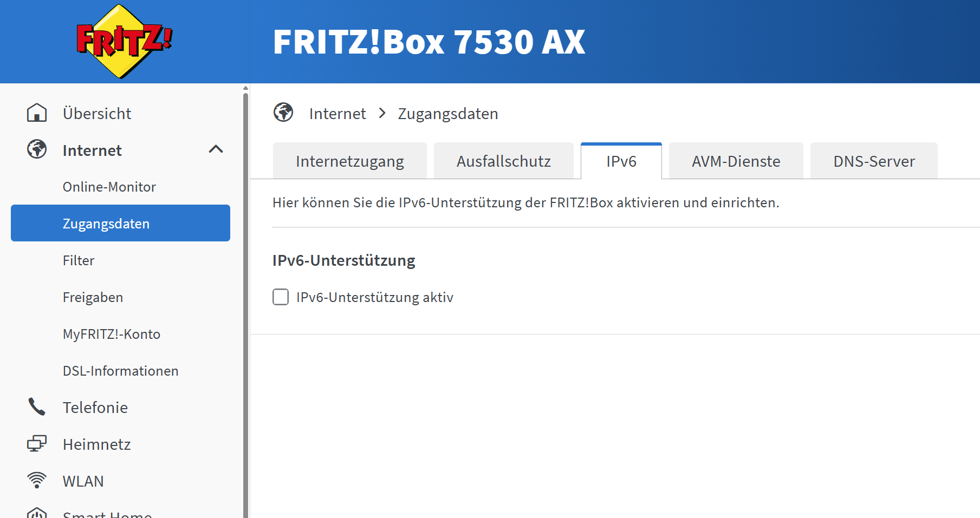
Task: Click the Übersicht house icon
Action: 37,113
